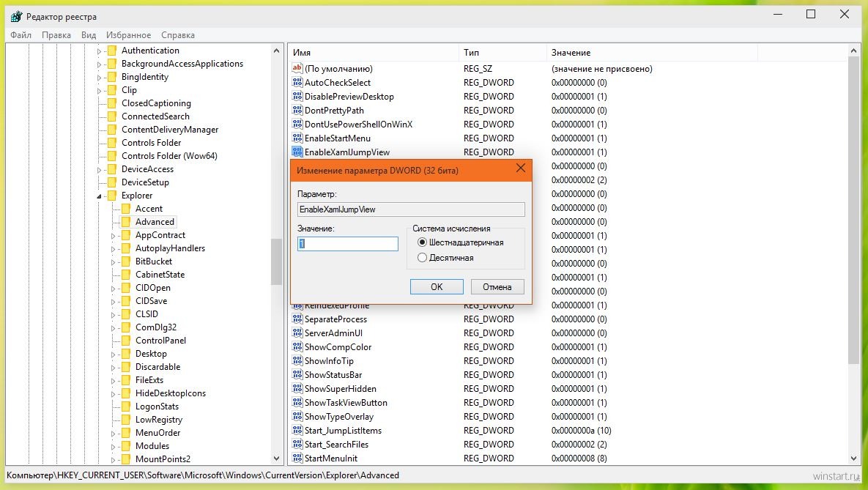This screenshot has height=490, width=868.
Task: Select the ContentDeliveryManager tree item
Action: coord(170,130)
